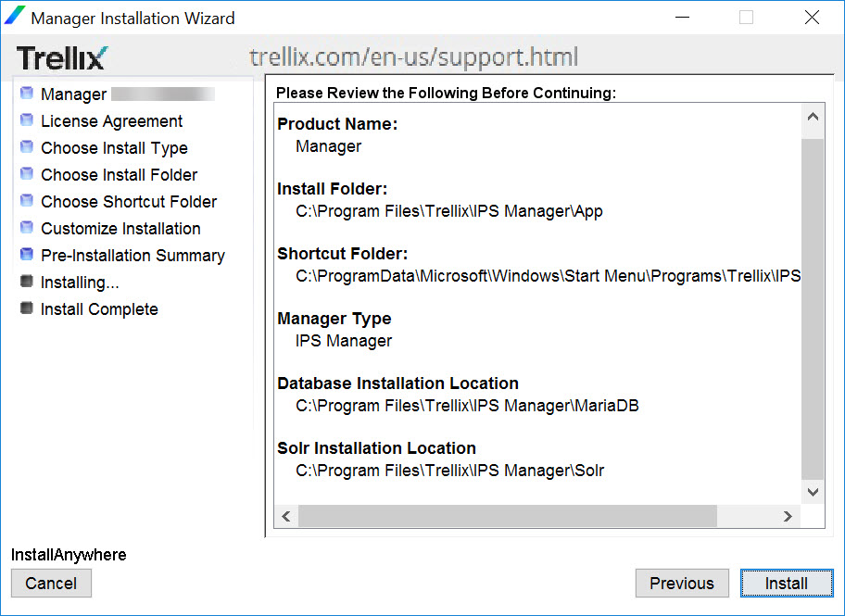Click the Pre-Installation Summary label

pos(132,256)
